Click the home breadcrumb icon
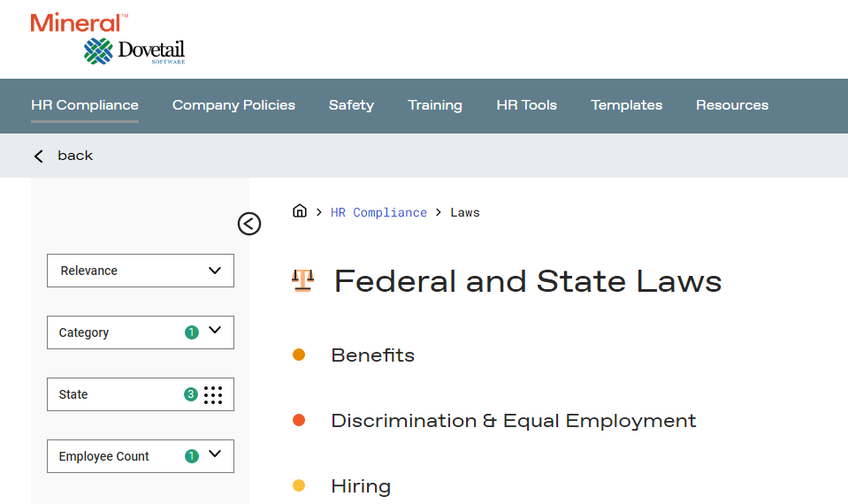848x504 pixels. click(x=300, y=211)
